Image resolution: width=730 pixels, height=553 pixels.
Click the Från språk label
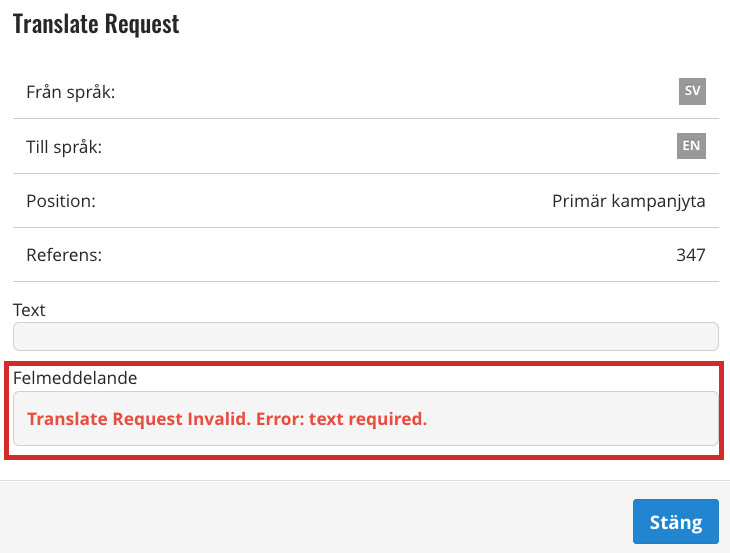point(70,92)
